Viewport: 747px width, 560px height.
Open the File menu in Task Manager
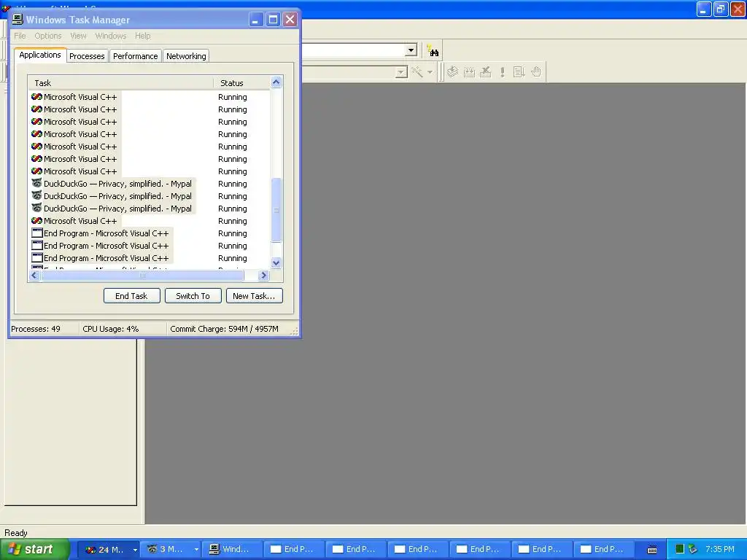[x=20, y=36]
